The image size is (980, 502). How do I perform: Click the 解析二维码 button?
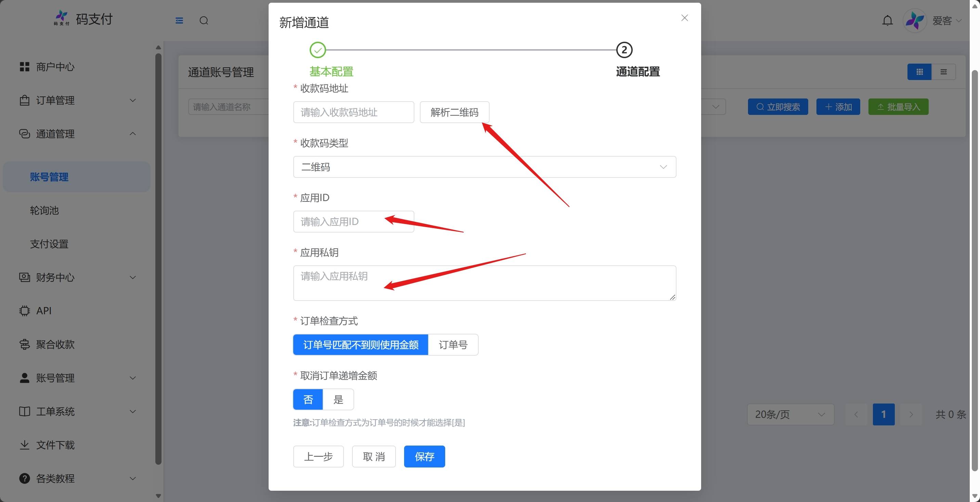(x=454, y=112)
